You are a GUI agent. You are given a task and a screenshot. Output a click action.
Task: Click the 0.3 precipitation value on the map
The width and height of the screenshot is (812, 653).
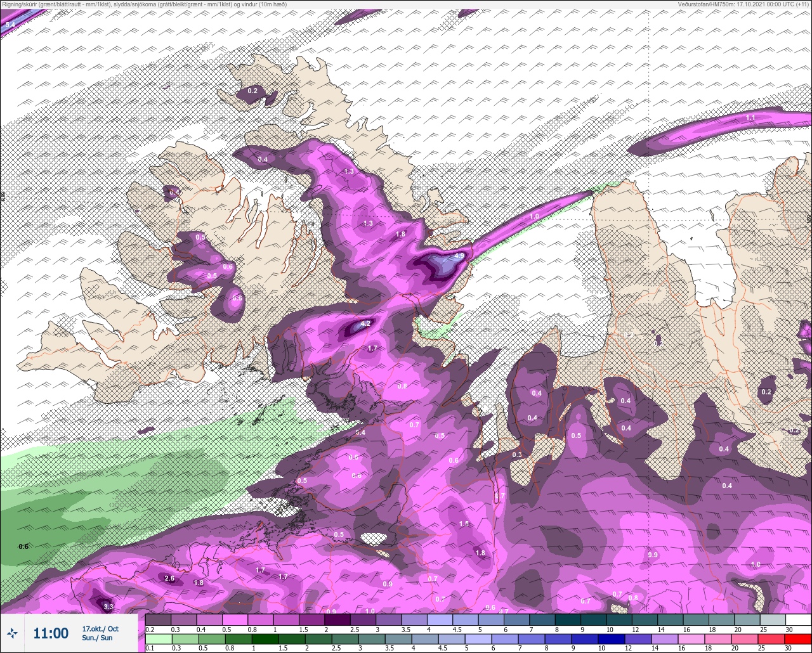(517, 455)
